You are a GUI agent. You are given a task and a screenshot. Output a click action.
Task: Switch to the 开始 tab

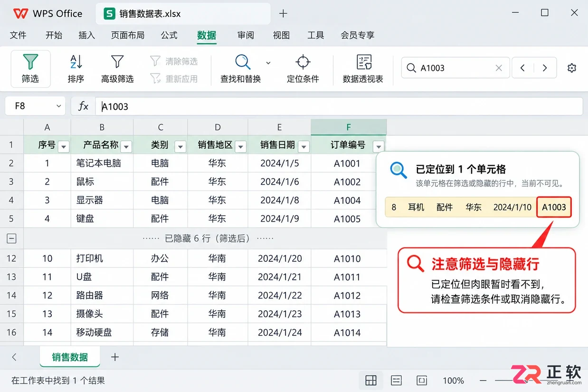coord(54,35)
